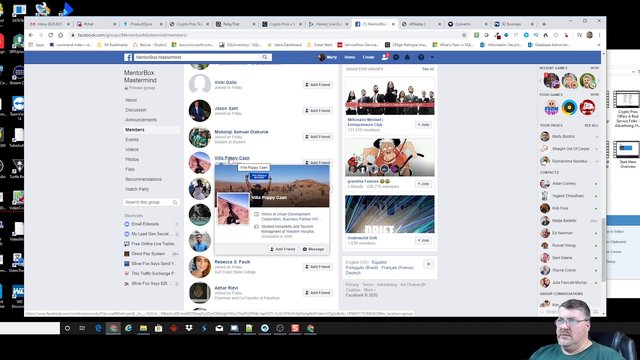
Task: Open About in group sidebar
Action: (x=131, y=100)
